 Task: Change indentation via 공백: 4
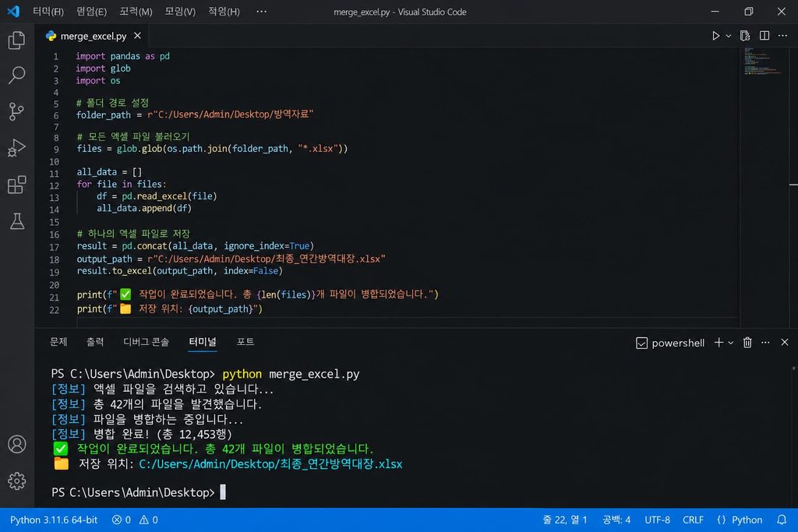click(616, 520)
